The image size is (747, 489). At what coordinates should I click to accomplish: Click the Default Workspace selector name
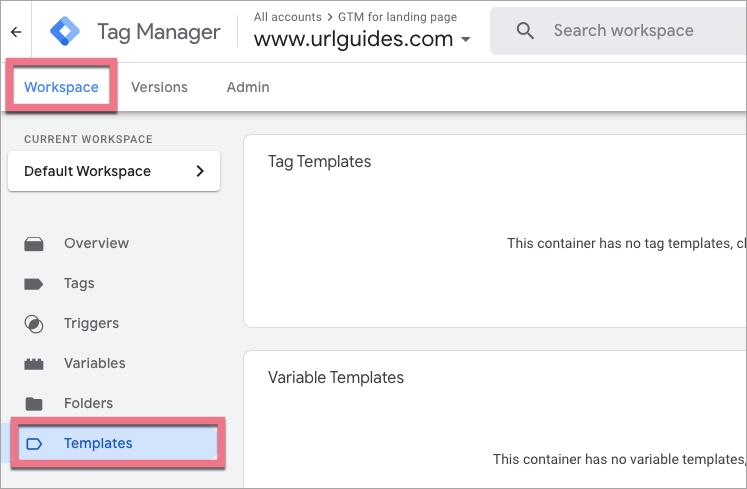tap(88, 171)
